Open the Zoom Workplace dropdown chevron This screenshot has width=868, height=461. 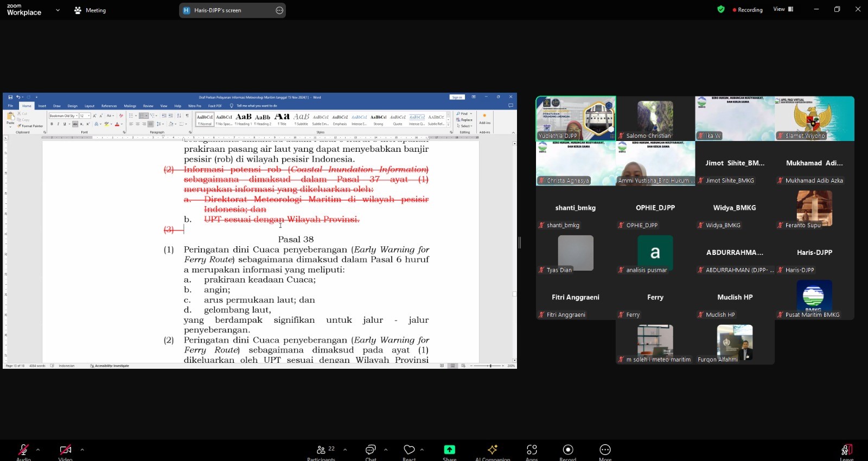(x=58, y=10)
